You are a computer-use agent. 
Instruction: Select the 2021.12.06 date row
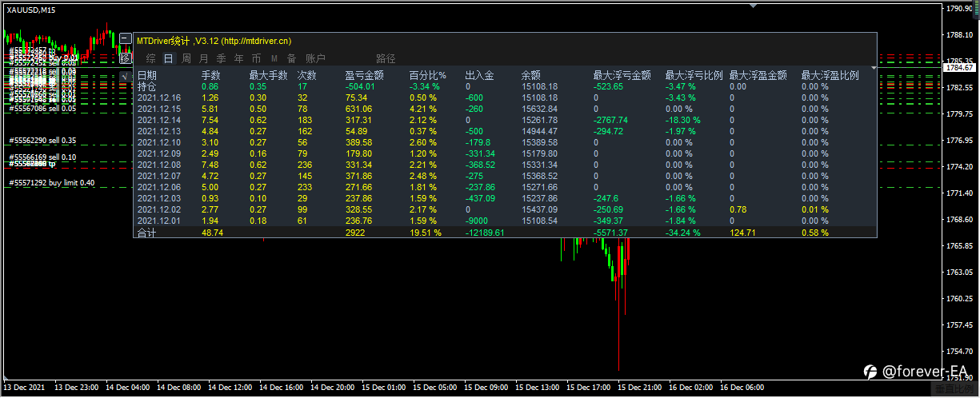pyautogui.click(x=159, y=187)
